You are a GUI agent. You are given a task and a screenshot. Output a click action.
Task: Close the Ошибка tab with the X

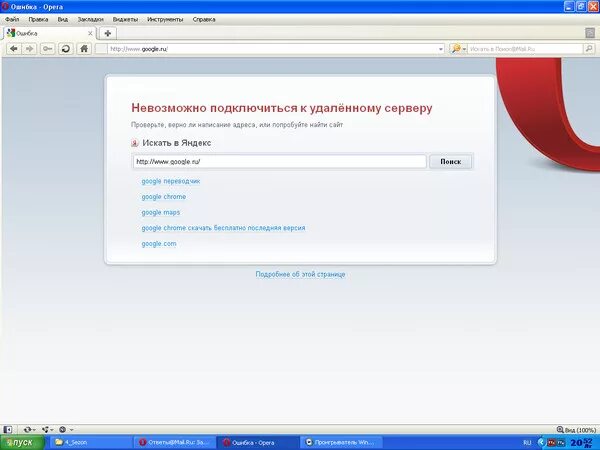click(90, 33)
